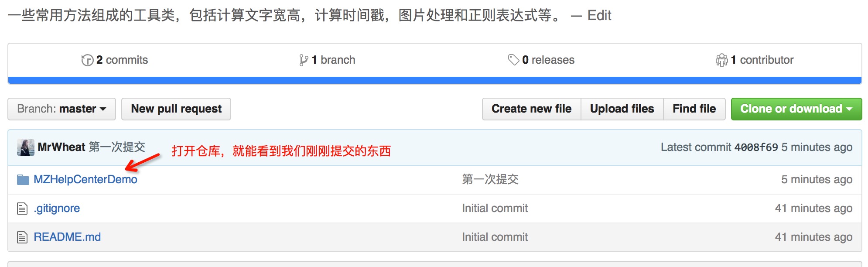
Task: Click the blue language bar
Action: click(x=434, y=80)
